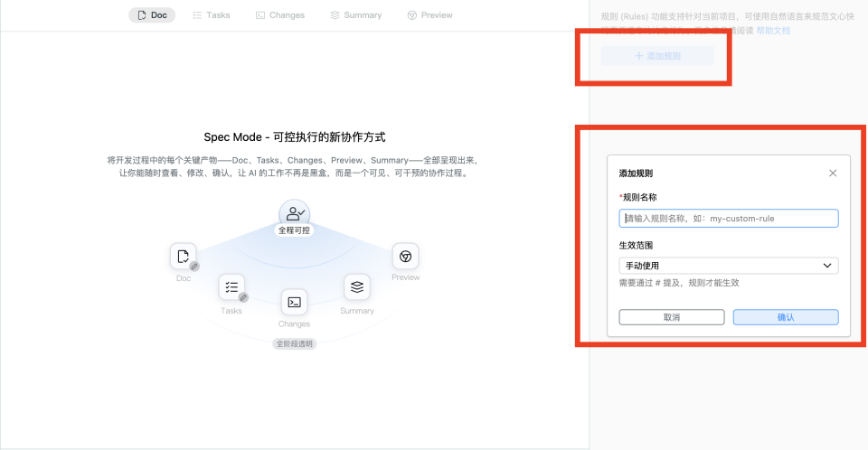Image resolution: width=868 pixels, height=450 pixels.
Task: Open the 帮助文档 help link
Action: 773,31
